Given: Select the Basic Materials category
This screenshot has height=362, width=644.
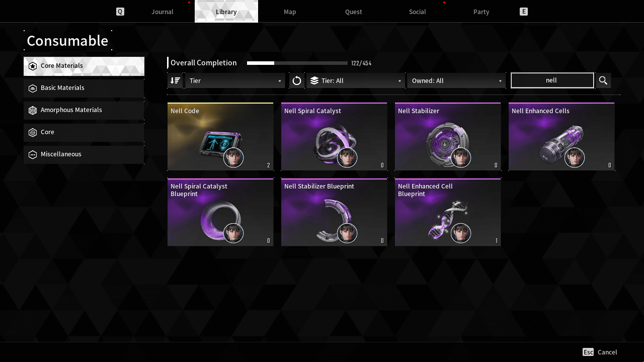Looking at the screenshot, I should pos(84,88).
